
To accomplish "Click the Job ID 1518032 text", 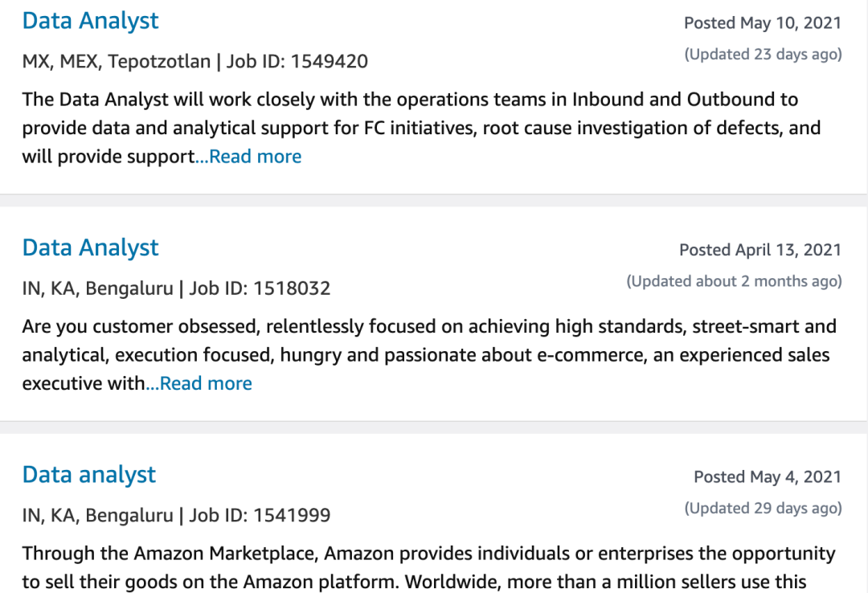I will coord(260,288).
